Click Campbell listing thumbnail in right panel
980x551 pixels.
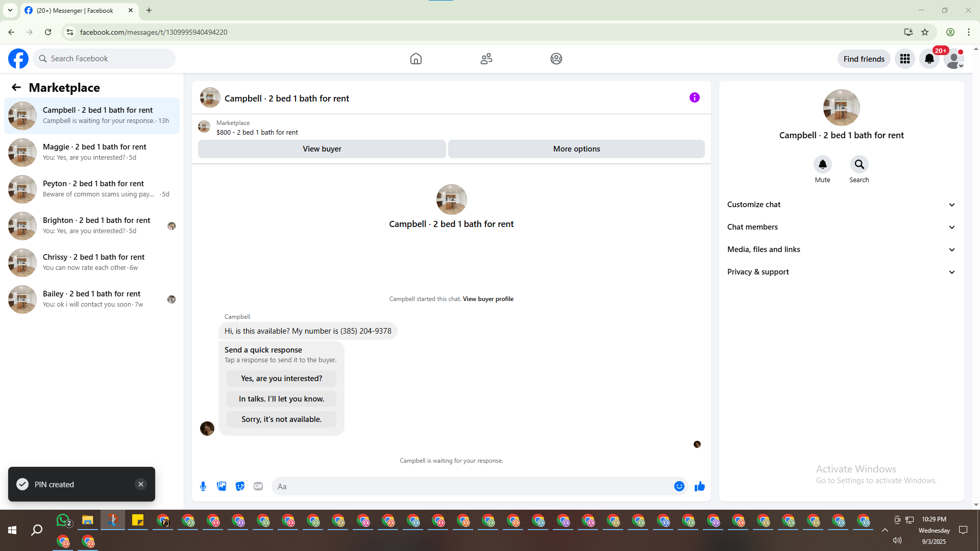coord(841,108)
